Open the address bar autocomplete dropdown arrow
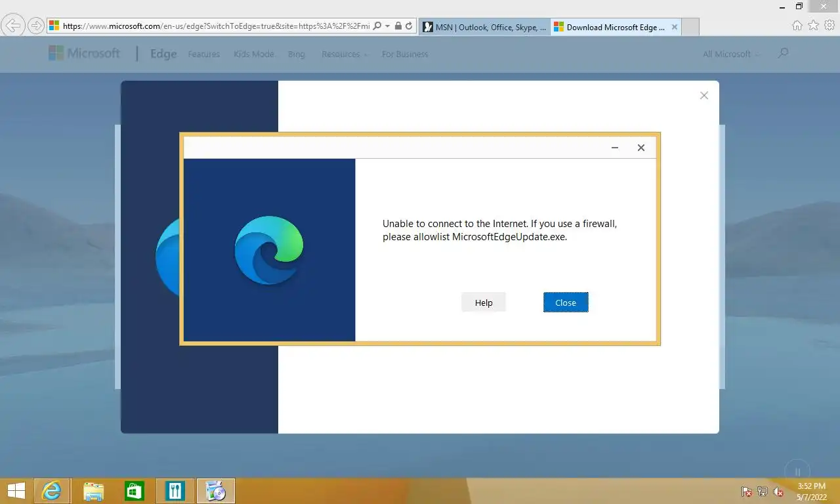The image size is (840, 504). click(387, 26)
